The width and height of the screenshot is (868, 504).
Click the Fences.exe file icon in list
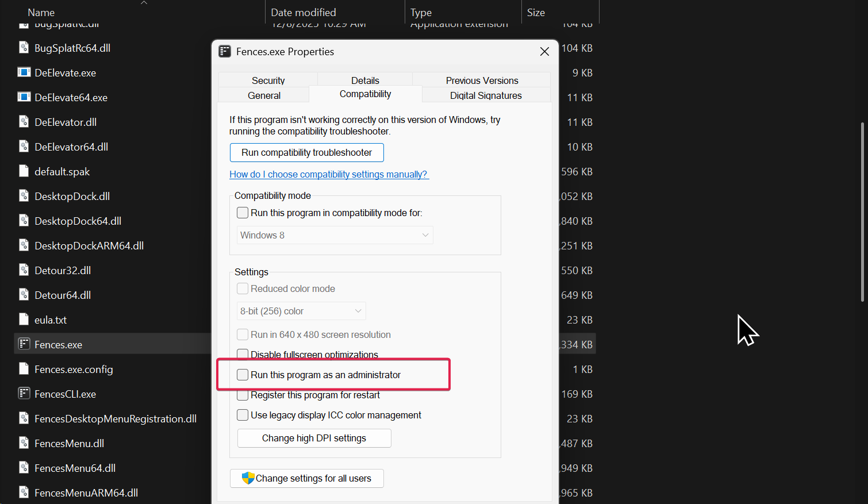(x=24, y=344)
